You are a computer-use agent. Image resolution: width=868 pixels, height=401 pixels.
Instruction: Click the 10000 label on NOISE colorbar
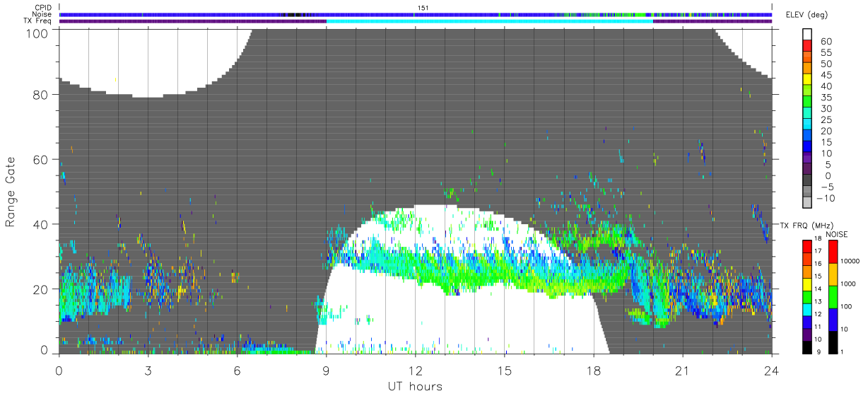point(850,261)
